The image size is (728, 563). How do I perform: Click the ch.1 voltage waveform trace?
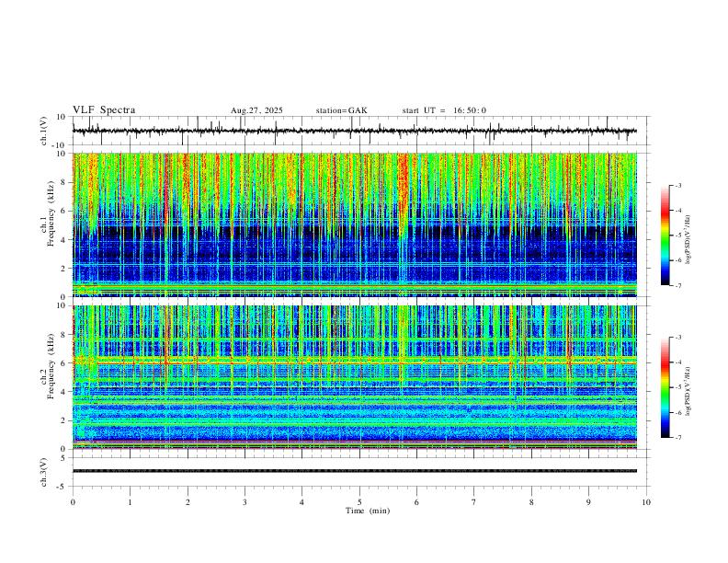coord(354,131)
